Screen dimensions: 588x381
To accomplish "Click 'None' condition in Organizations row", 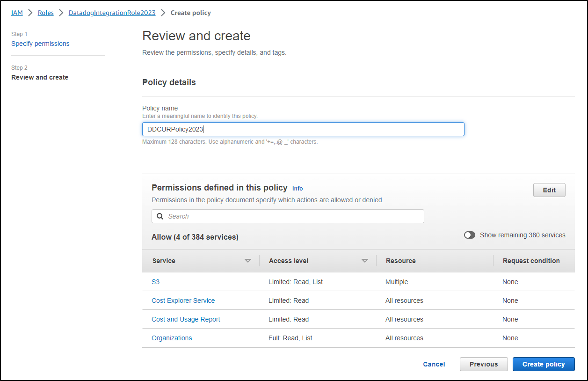I will pyautogui.click(x=510, y=338).
